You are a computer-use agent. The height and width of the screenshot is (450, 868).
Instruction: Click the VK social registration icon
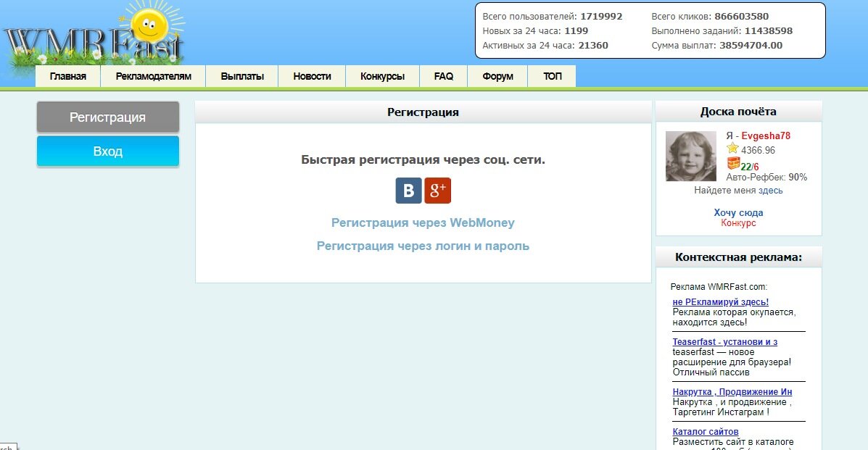pos(408,191)
